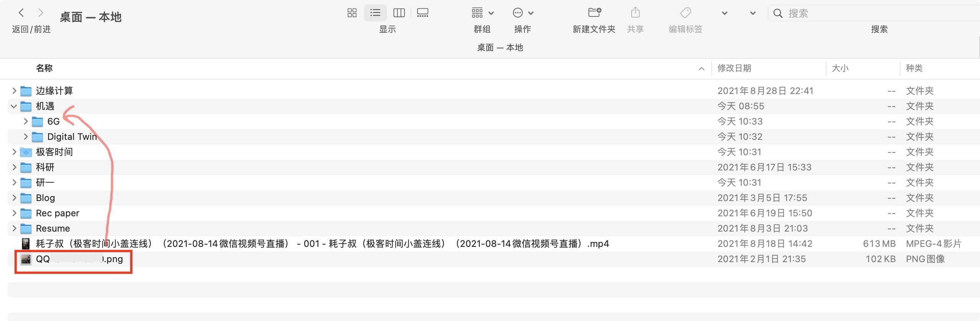This screenshot has width=980, height=321.
Task: Expand the 极客时间 folder
Action: pyautogui.click(x=14, y=152)
